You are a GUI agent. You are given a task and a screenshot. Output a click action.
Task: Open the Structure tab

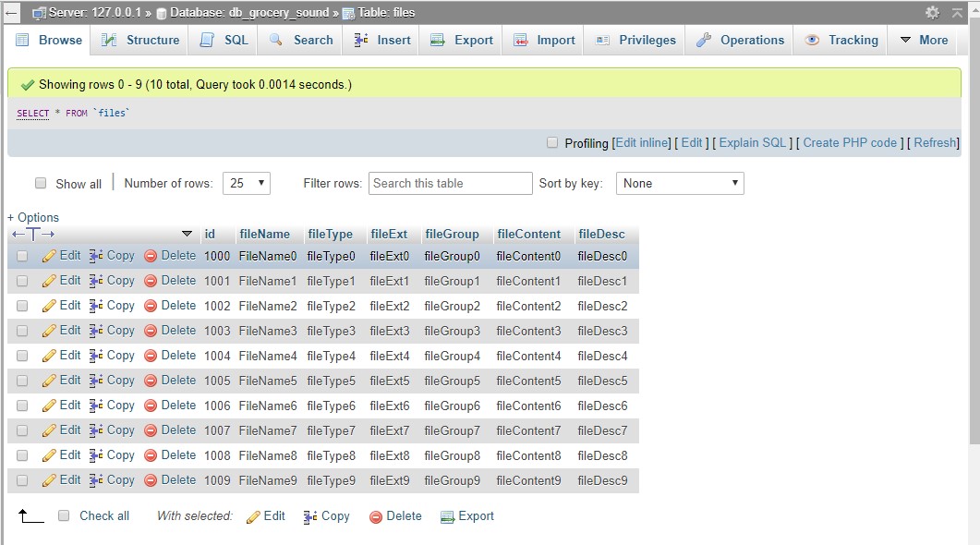140,40
